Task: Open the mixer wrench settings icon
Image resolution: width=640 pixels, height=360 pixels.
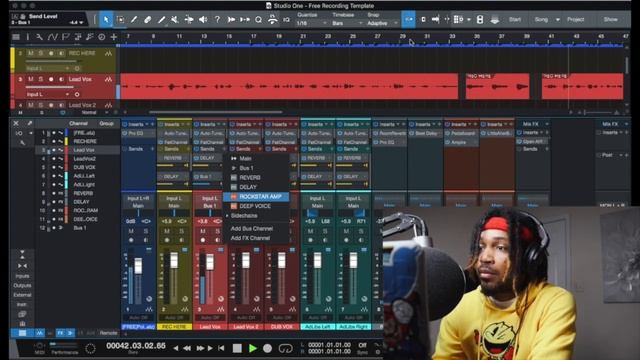Action: point(22,142)
